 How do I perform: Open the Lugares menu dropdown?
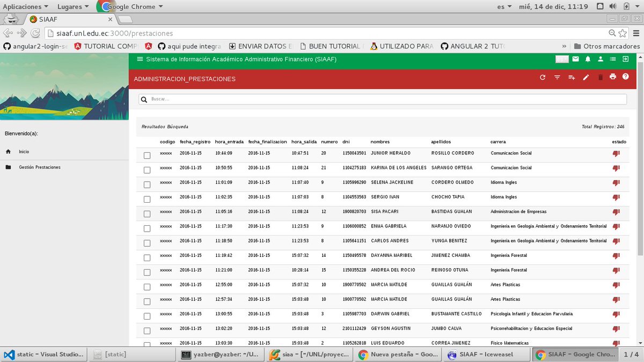pos(74,6)
